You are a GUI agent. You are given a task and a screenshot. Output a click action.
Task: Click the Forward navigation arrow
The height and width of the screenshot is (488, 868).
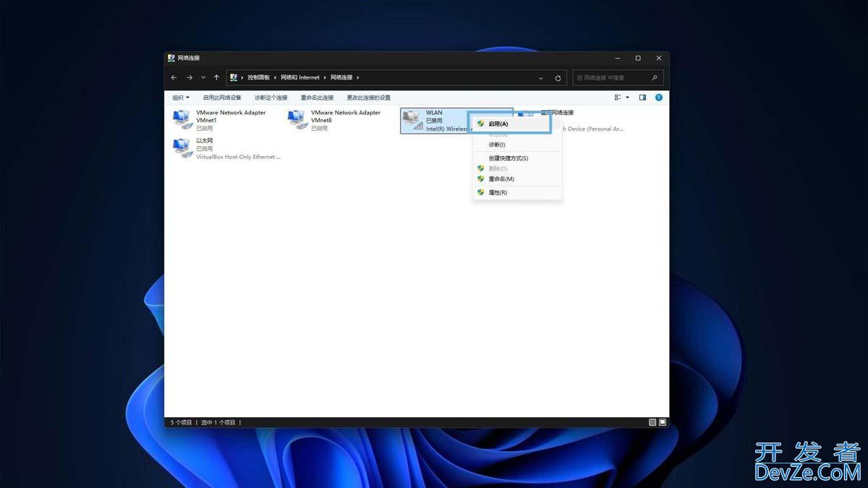[x=190, y=77]
